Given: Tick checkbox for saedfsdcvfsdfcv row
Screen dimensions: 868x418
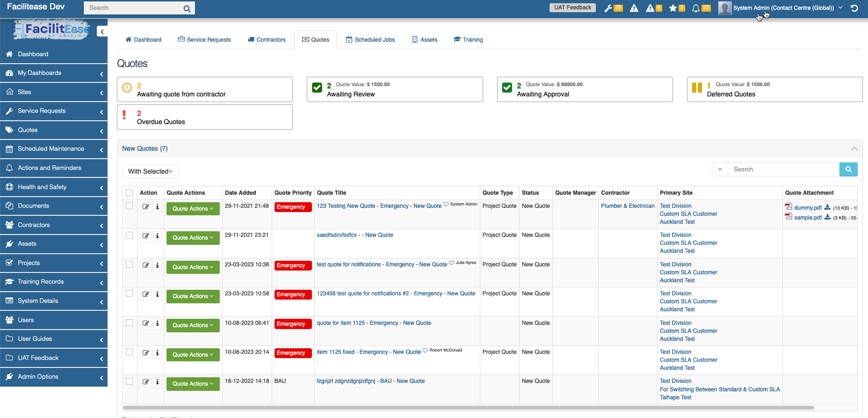Looking at the screenshot, I should click(x=130, y=235).
